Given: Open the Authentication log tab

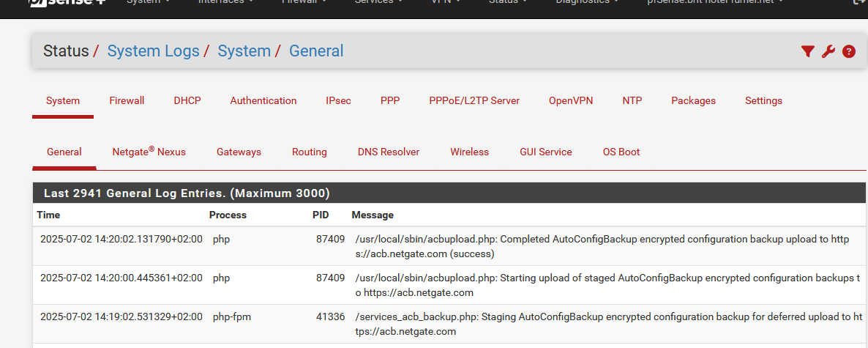Looking at the screenshot, I should click(x=263, y=101).
